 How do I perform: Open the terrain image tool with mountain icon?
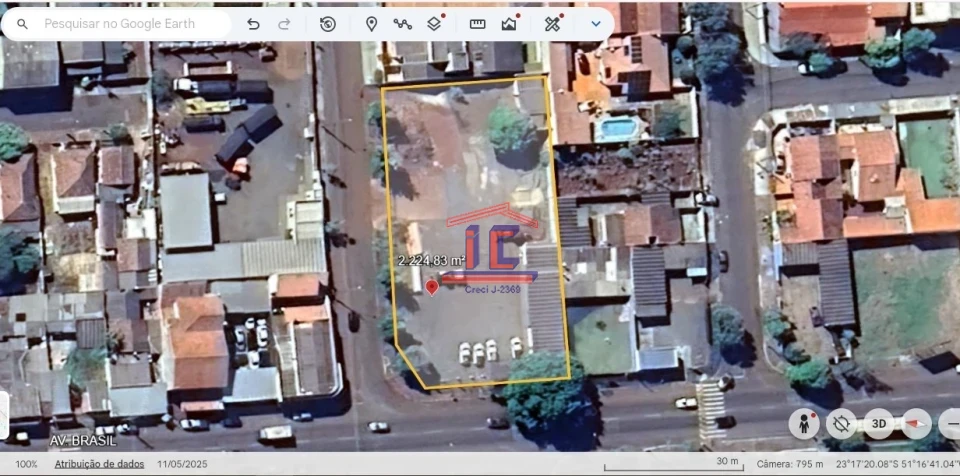point(509,23)
